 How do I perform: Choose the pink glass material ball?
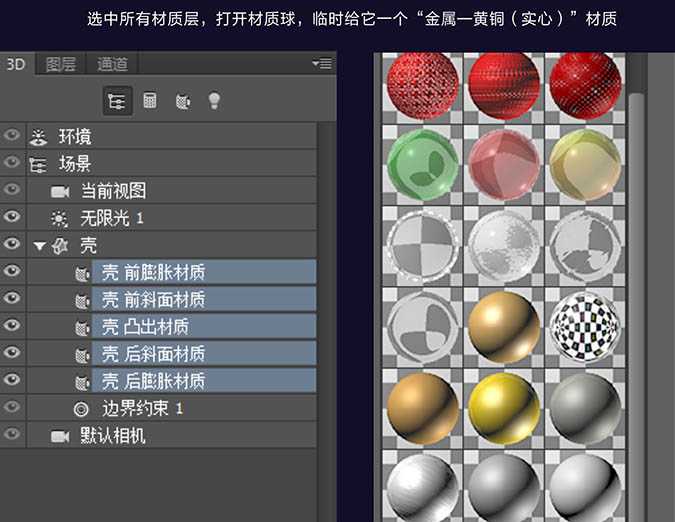(504, 165)
